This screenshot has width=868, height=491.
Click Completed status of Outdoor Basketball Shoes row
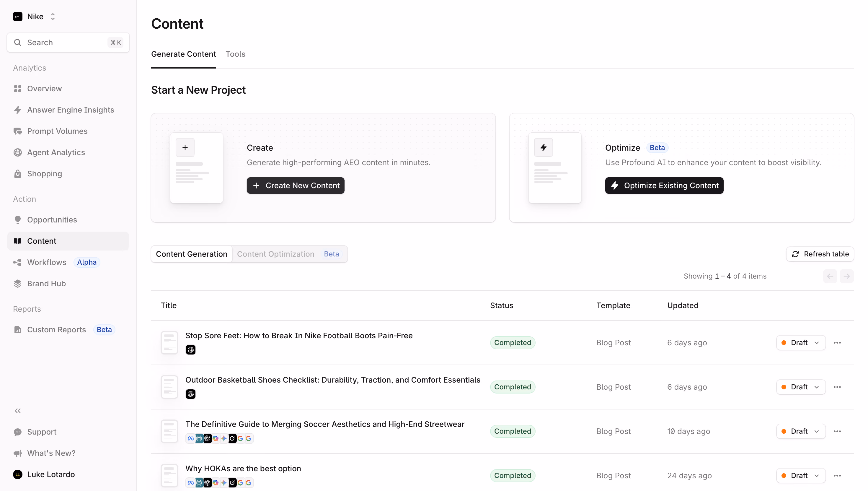(513, 387)
